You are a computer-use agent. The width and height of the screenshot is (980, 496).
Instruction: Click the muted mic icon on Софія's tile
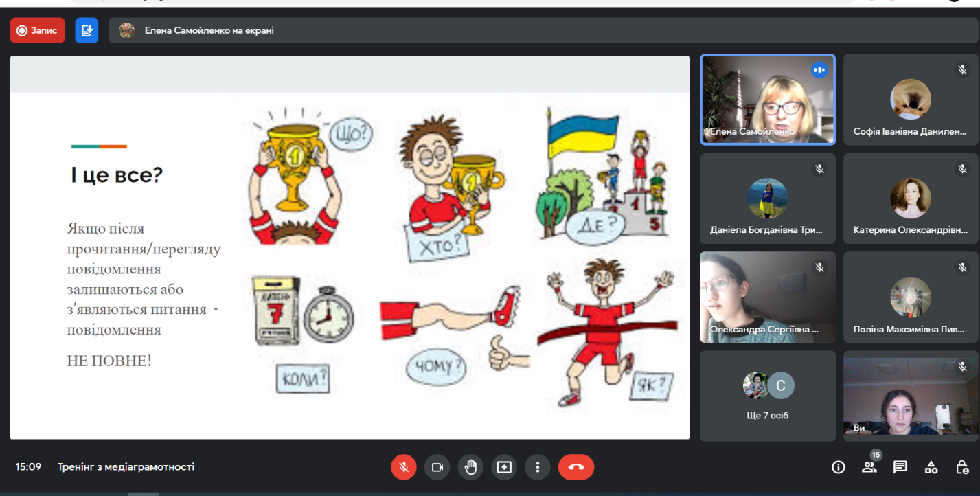[x=962, y=69]
